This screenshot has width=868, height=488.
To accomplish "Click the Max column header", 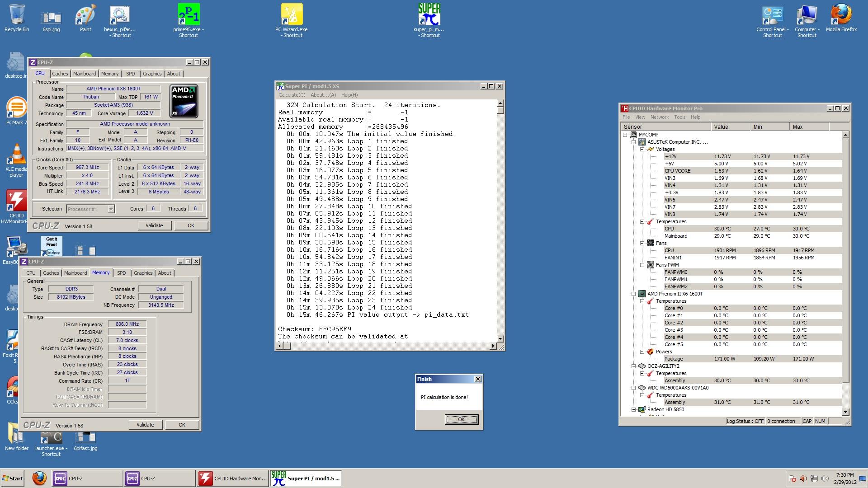I will click(x=809, y=127).
